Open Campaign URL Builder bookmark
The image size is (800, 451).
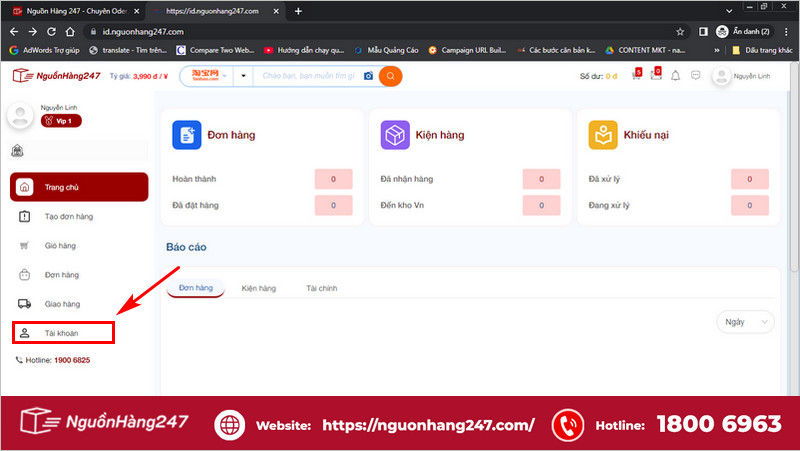pos(467,50)
